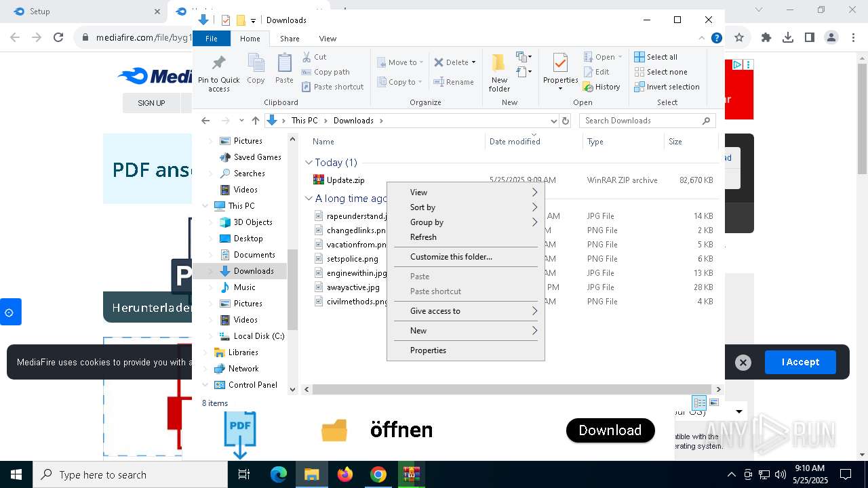Image resolution: width=868 pixels, height=488 pixels.
Task: Click Invert selection in ribbon
Action: coord(667,87)
